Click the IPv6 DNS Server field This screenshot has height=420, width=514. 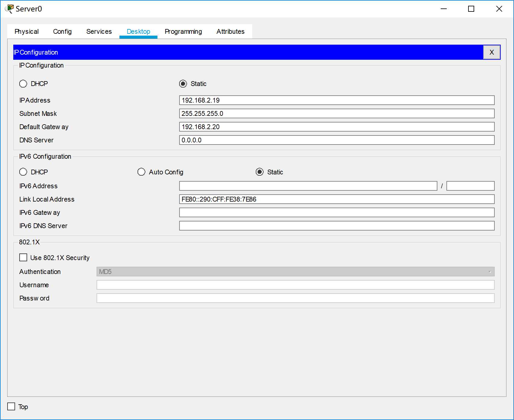337,226
